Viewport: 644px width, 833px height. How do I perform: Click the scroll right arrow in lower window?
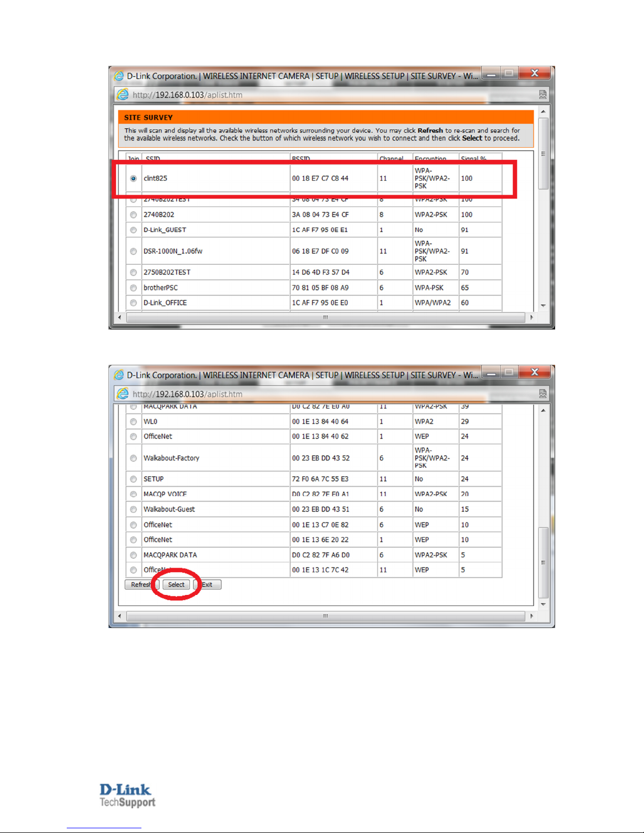coord(531,616)
